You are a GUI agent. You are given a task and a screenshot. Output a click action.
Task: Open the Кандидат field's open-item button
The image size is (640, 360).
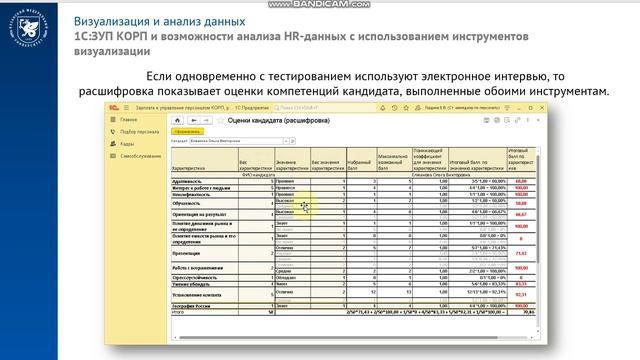click(x=293, y=141)
